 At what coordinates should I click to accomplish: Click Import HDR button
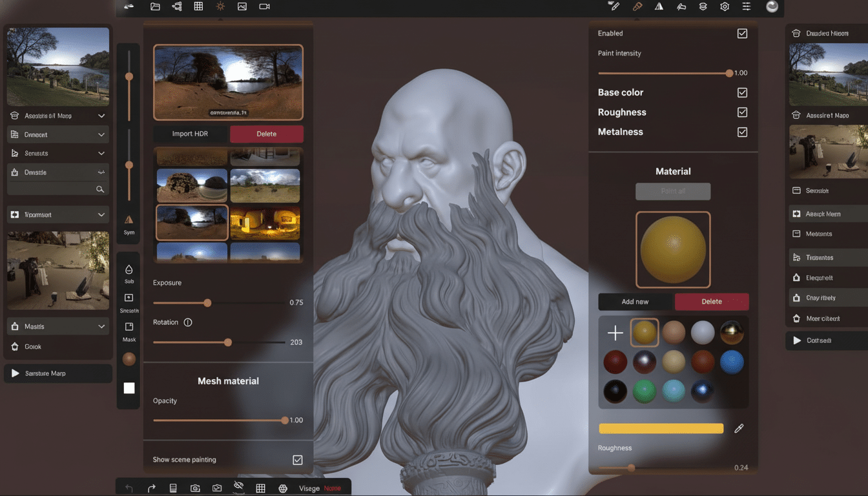[190, 134]
